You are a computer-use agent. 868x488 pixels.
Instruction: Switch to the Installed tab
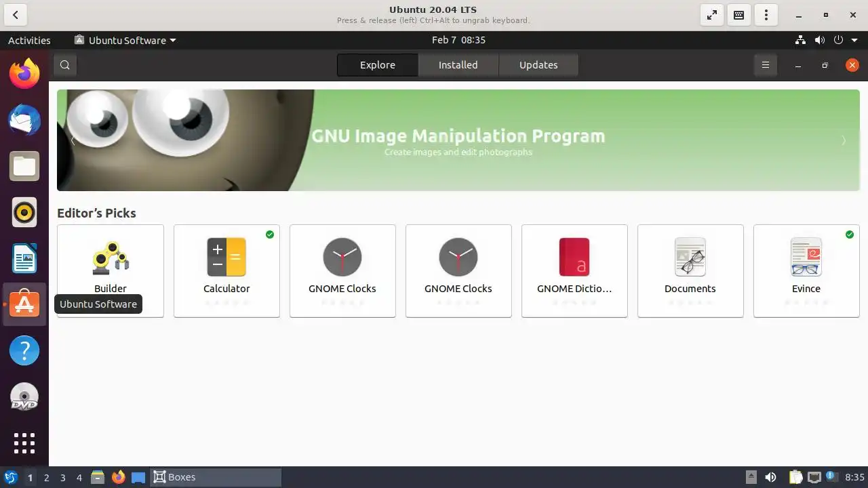click(x=458, y=65)
